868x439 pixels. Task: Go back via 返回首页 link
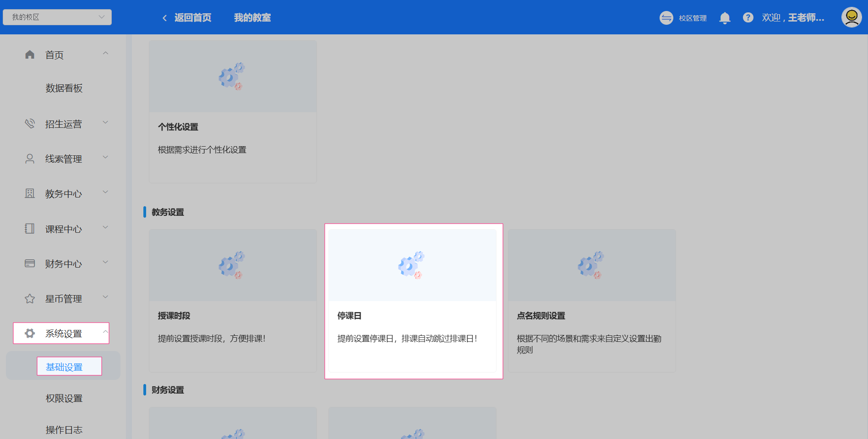[x=193, y=18]
